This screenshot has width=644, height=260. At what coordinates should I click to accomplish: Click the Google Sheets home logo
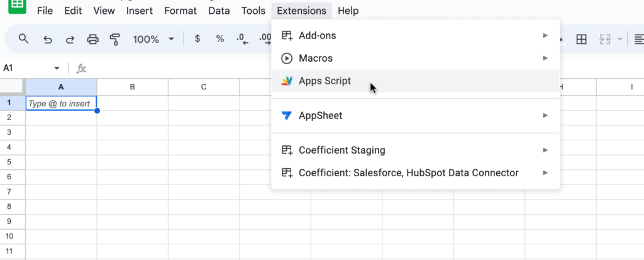point(17,6)
